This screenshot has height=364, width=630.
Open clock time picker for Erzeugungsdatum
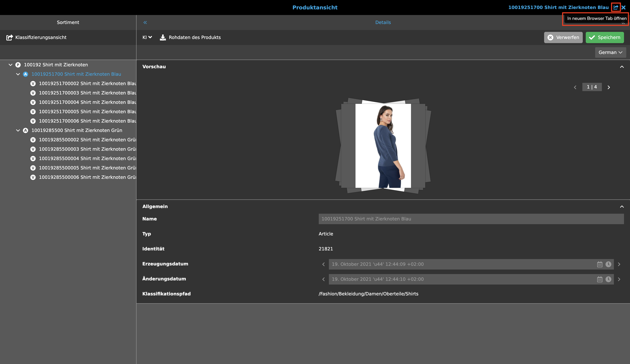coord(608,264)
